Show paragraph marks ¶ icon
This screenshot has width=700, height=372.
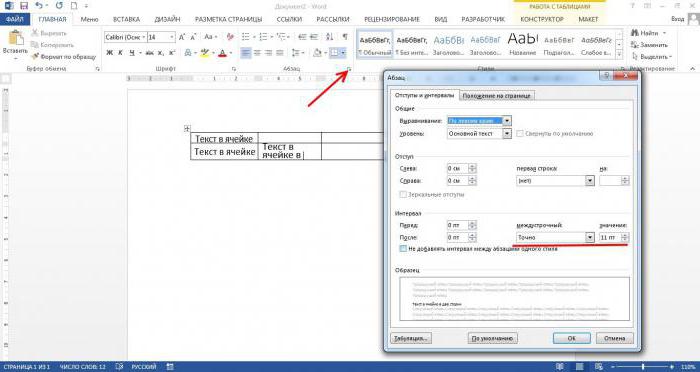click(345, 37)
